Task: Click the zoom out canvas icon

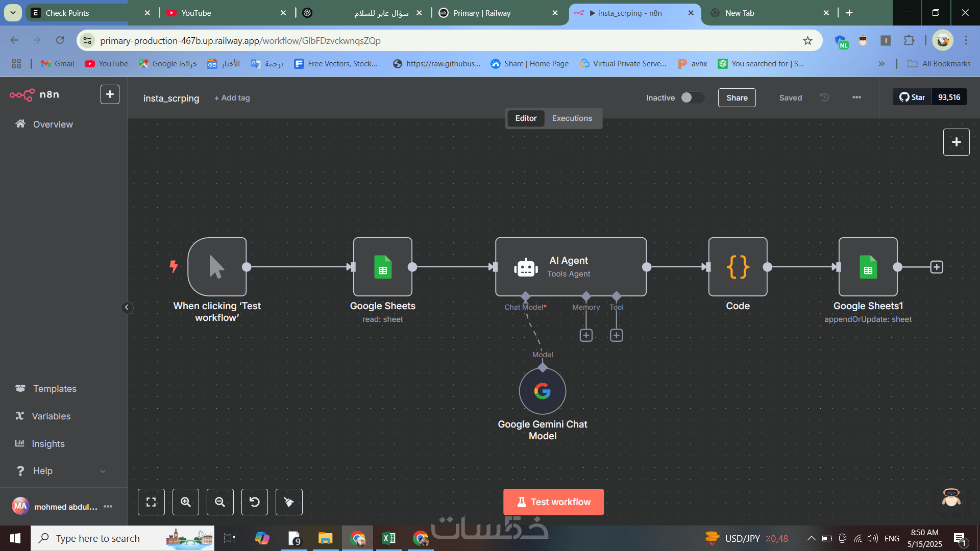Action: 220,502
